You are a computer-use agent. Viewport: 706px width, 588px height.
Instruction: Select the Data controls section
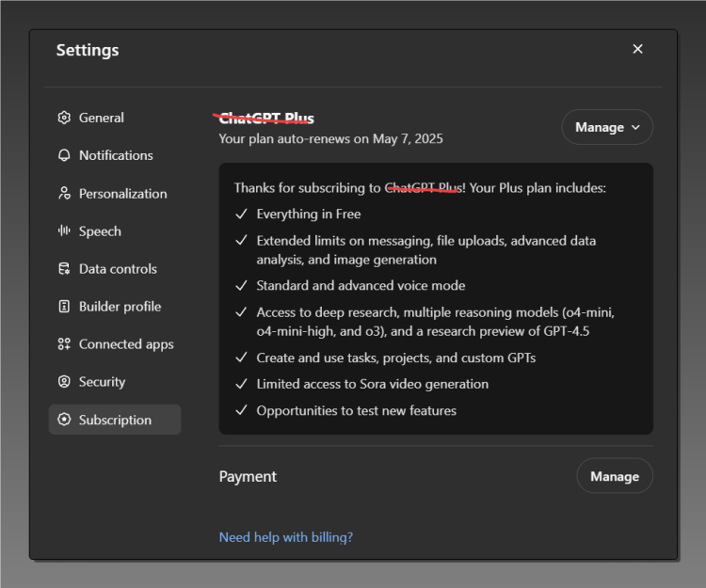tap(115, 268)
